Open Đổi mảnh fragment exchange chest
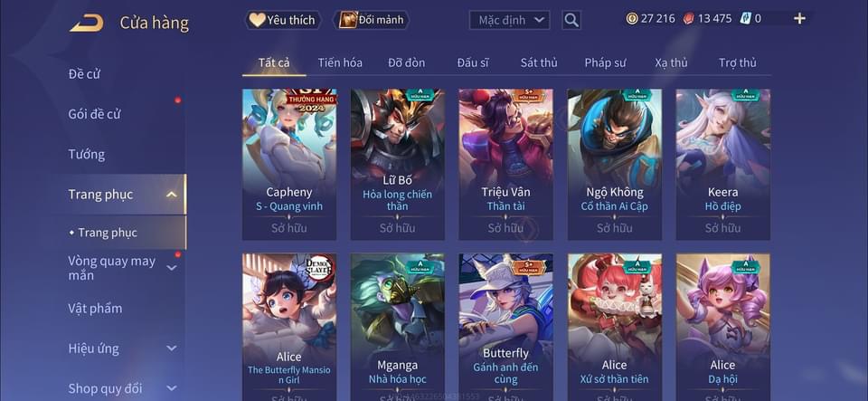 [x=372, y=21]
